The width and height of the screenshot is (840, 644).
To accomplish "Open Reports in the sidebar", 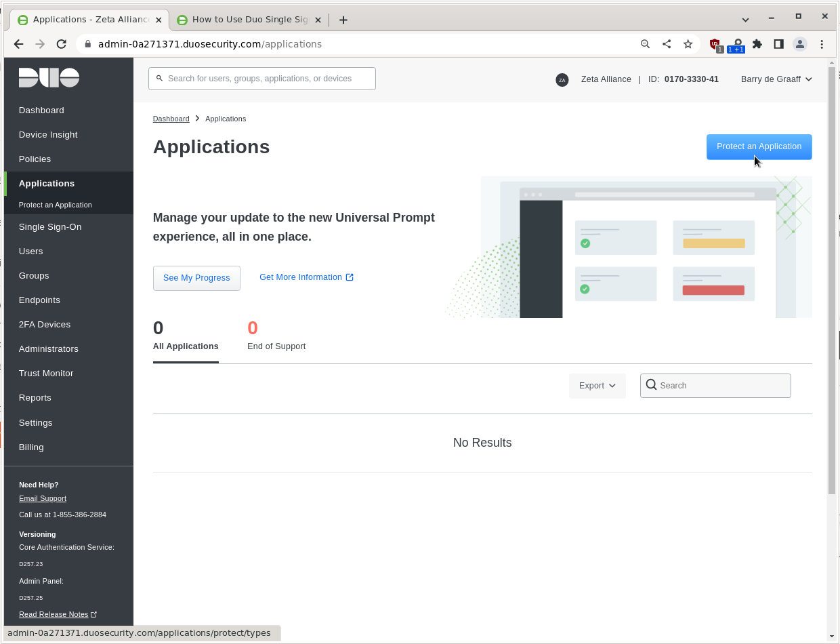I will 35,397.
